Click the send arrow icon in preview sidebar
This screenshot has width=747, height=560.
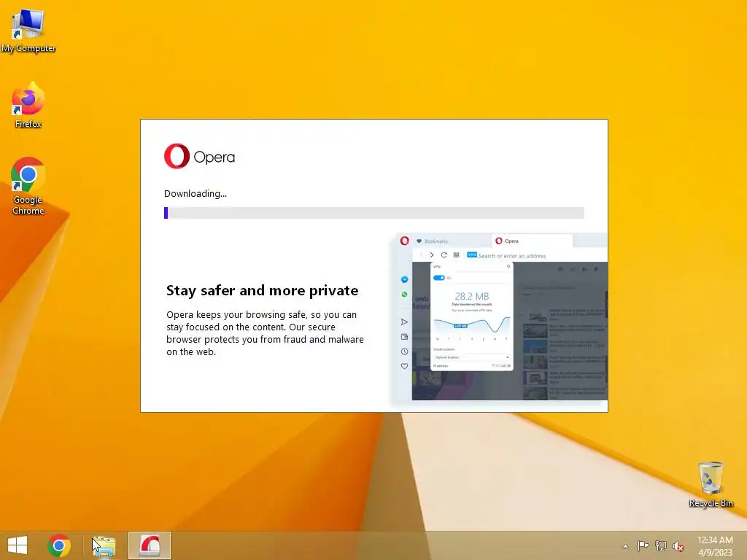(404, 322)
